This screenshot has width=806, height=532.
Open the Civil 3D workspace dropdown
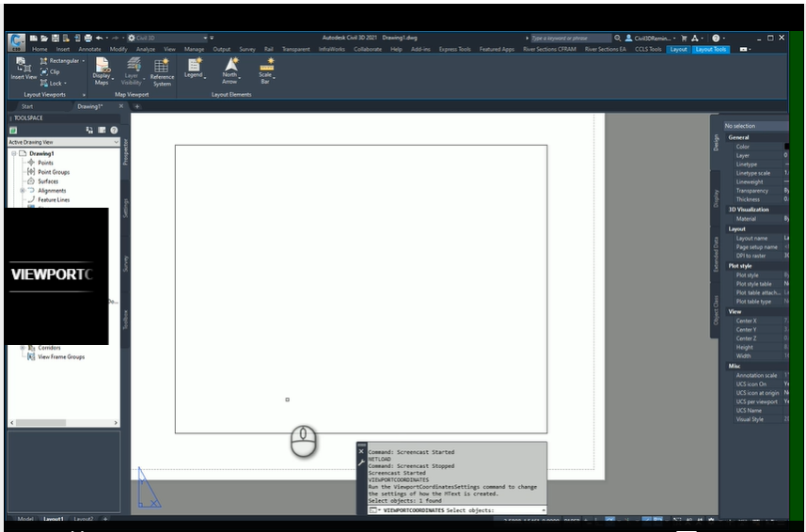pyautogui.click(x=167, y=38)
